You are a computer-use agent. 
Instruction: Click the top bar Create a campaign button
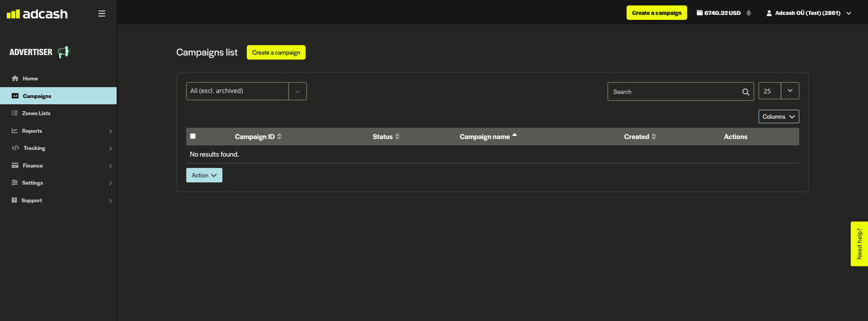pos(656,13)
